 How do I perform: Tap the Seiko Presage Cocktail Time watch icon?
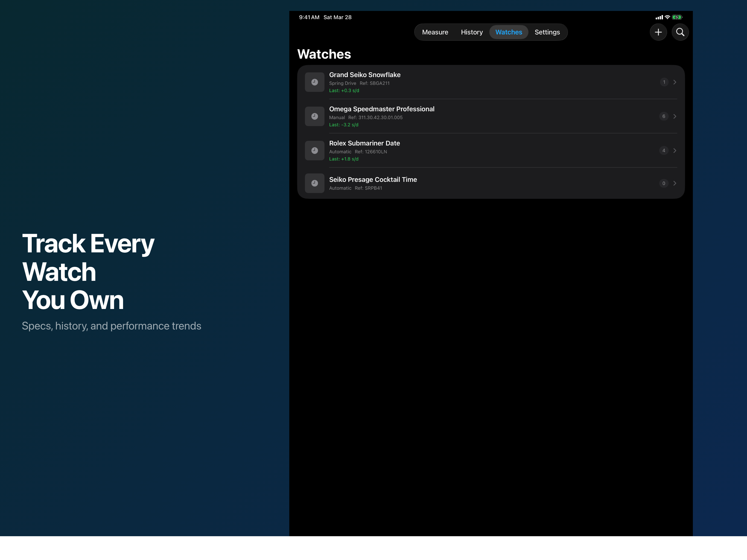point(314,183)
